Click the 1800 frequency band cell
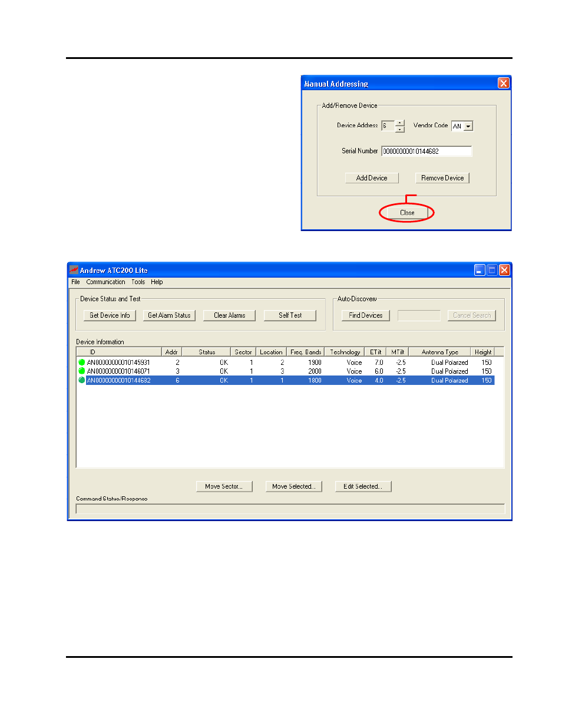This screenshot has width=562, height=728. tap(315, 380)
